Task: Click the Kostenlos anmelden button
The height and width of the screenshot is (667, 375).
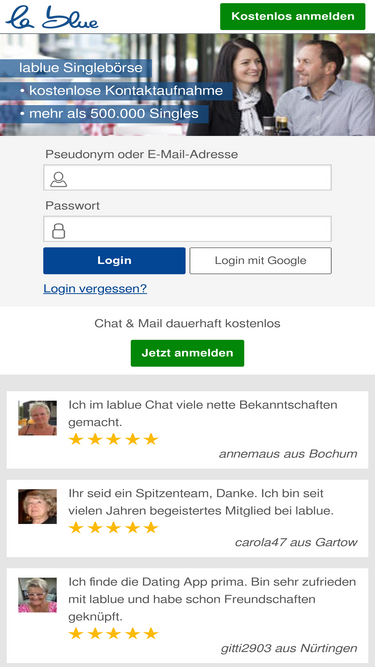Action: 293,17
